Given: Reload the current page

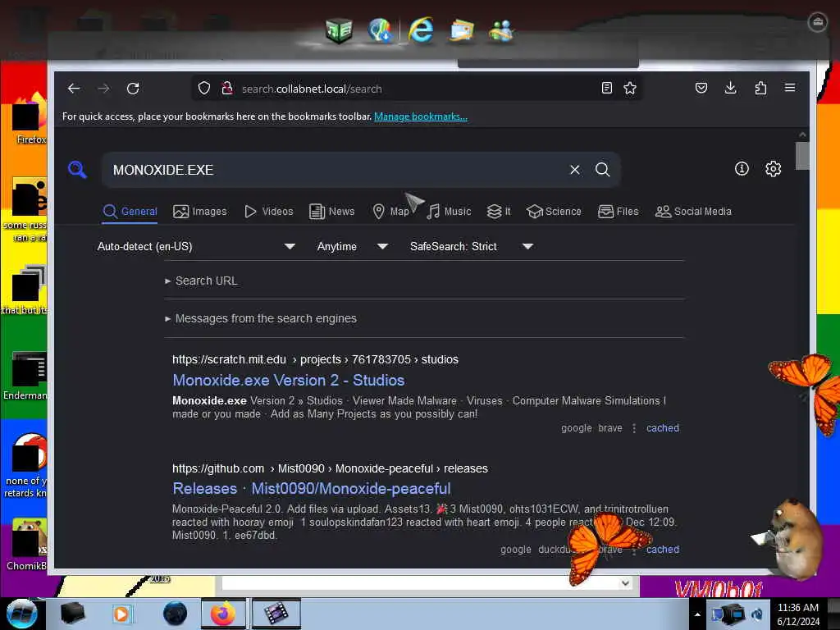Looking at the screenshot, I should click(x=133, y=89).
